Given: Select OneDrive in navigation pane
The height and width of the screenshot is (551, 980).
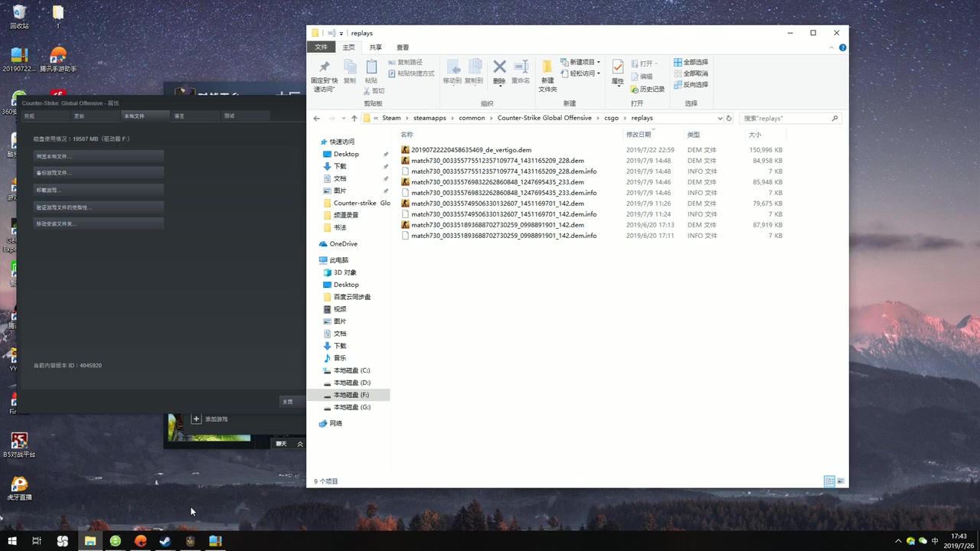Looking at the screenshot, I should 343,243.
